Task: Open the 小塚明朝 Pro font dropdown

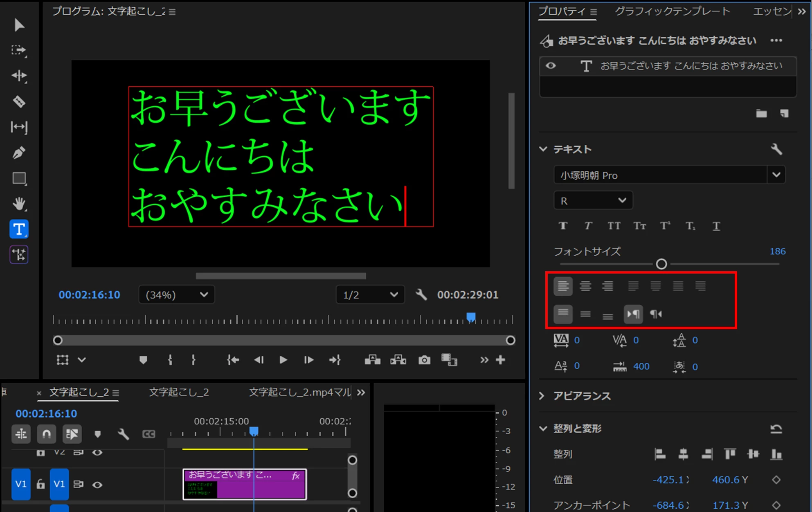Action: tap(776, 175)
